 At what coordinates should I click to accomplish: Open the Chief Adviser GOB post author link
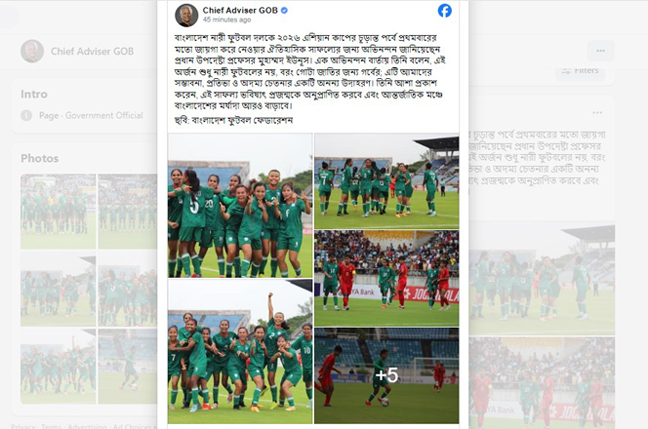tap(240, 10)
